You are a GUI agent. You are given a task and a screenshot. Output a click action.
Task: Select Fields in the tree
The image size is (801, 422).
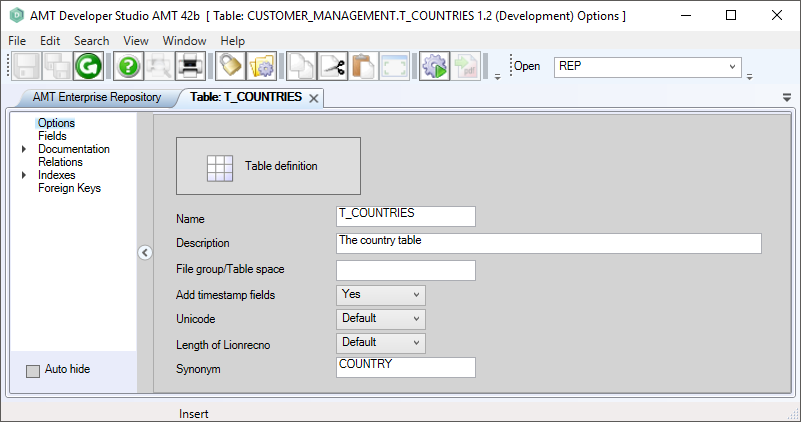52,136
